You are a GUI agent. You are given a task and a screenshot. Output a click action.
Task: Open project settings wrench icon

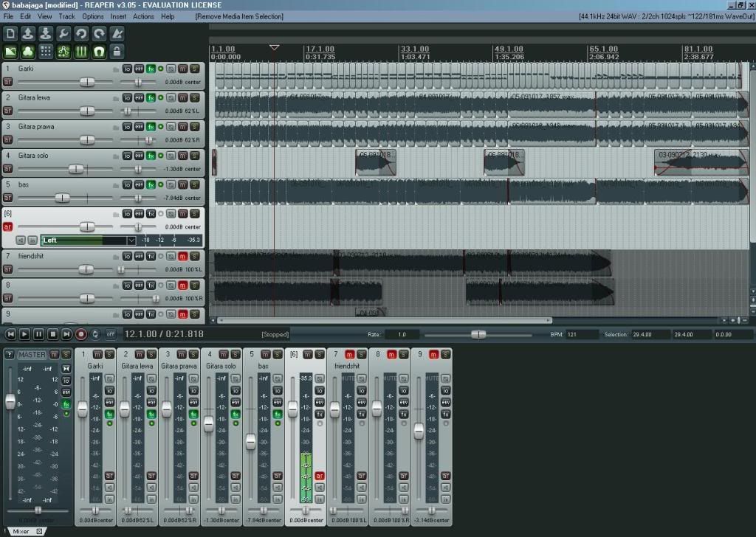coord(63,34)
